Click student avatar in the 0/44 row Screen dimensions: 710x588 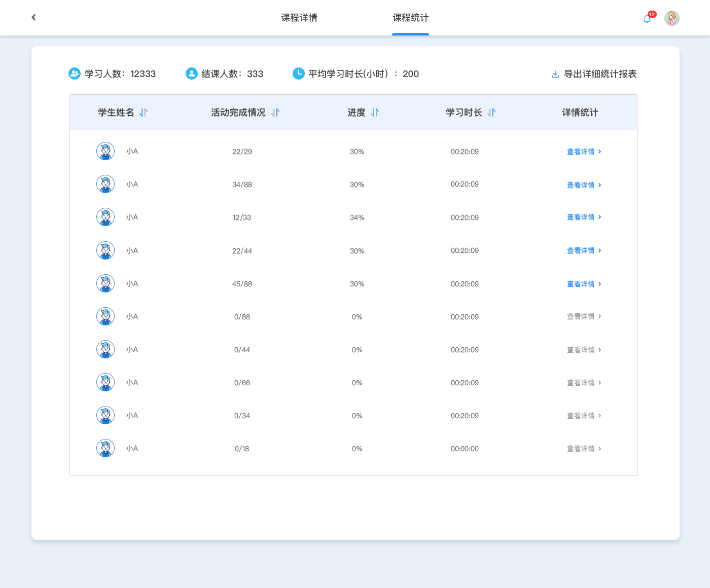[x=105, y=349]
